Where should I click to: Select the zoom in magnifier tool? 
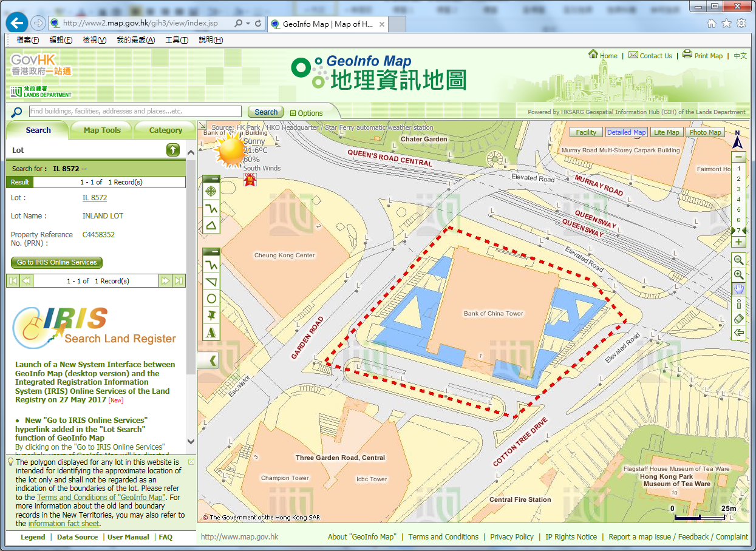739,274
